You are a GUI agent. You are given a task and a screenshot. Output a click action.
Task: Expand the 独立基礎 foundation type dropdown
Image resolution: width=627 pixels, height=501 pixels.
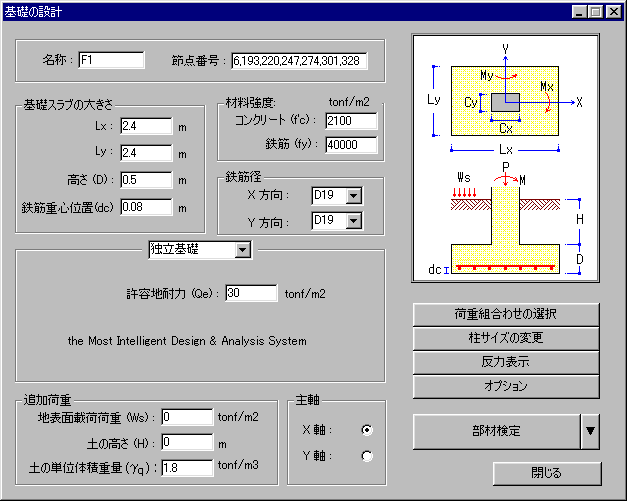(x=243, y=250)
